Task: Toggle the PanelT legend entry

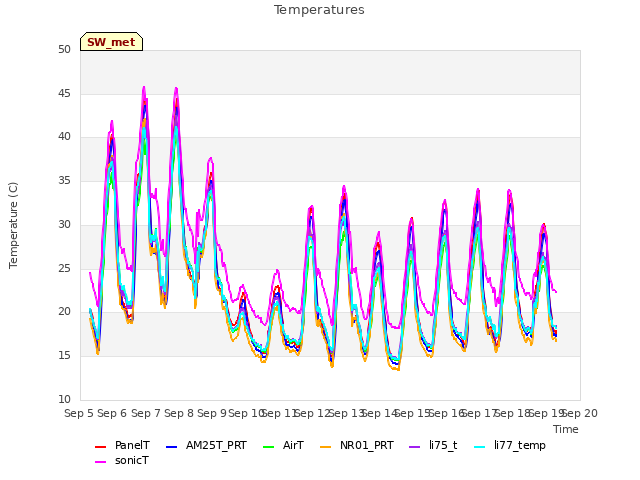Action: pos(122,445)
